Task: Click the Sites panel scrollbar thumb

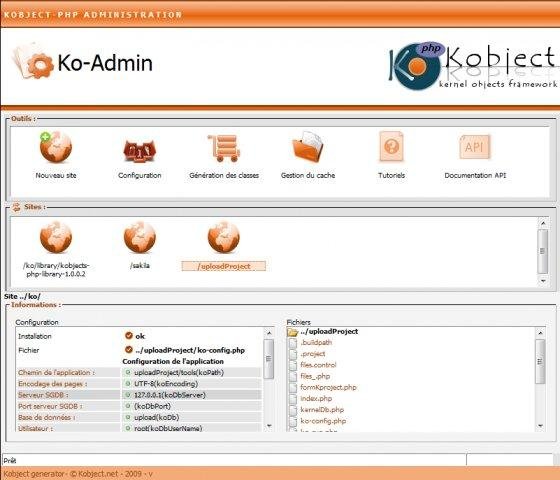Action: click(542, 251)
